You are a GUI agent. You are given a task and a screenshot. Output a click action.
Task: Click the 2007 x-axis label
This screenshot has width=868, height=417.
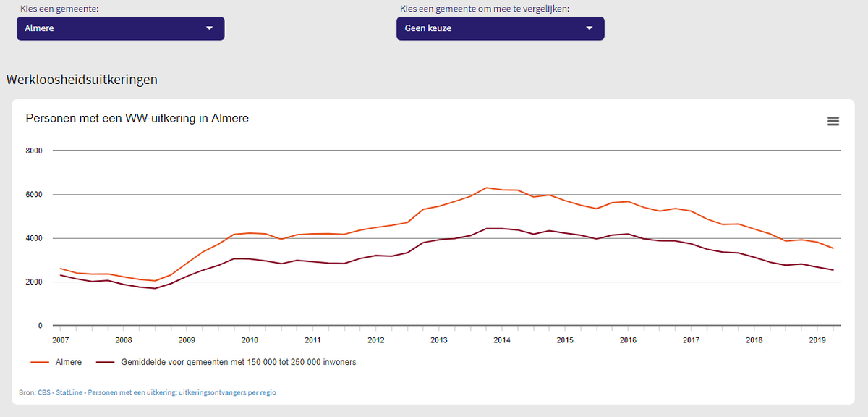click(60, 340)
